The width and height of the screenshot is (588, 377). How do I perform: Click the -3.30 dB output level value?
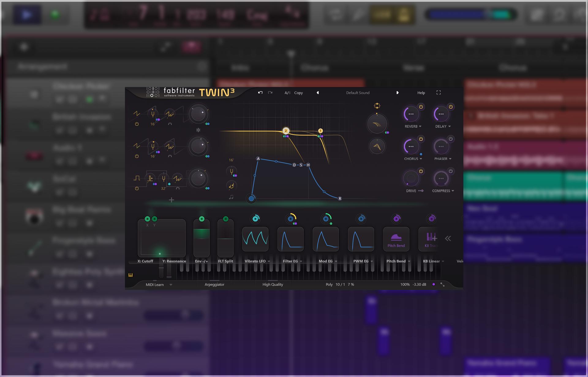click(419, 284)
